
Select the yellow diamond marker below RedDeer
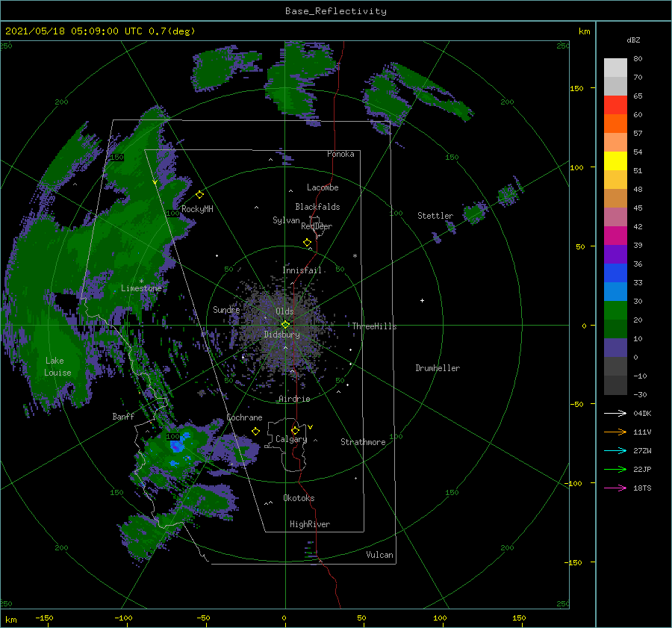point(308,243)
